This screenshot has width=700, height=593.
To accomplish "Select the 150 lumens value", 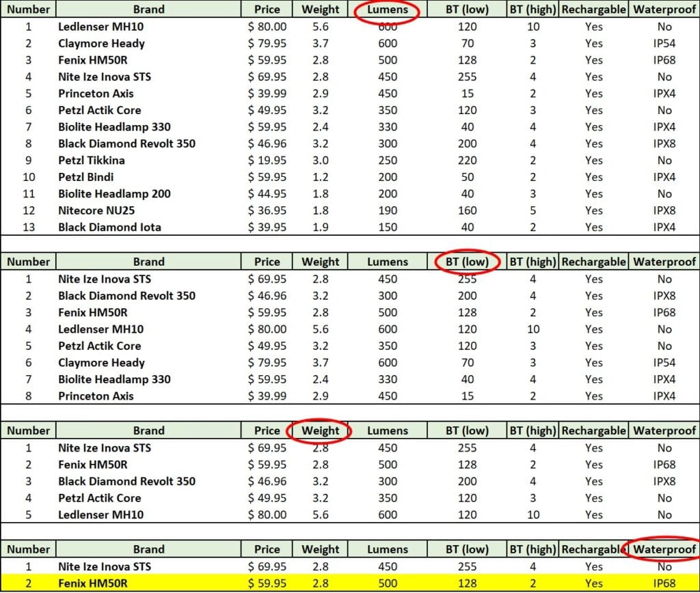I will point(388,227).
